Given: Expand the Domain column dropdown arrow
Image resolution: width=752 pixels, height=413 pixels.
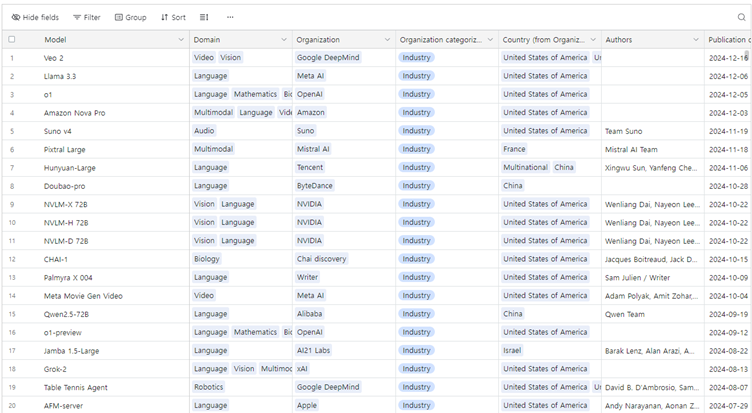Looking at the screenshot, I should 284,40.
